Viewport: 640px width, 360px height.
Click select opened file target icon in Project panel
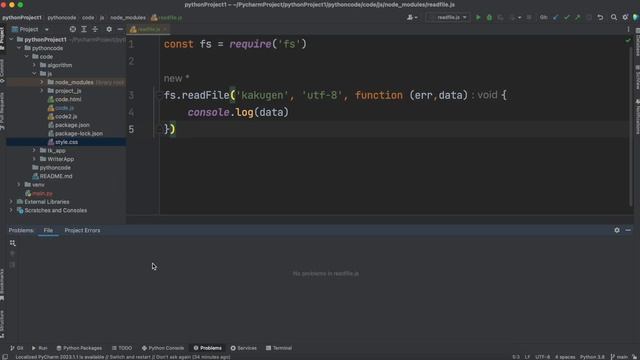[x=73, y=29]
